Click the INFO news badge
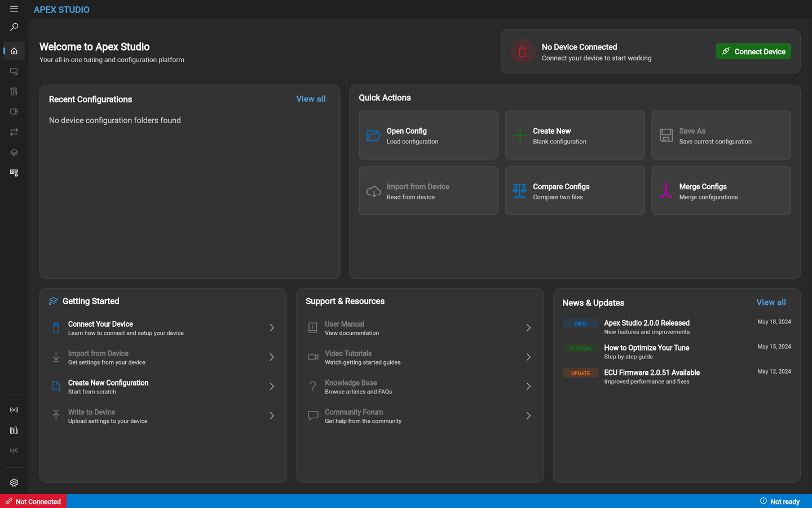The width and height of the screenshot is (812, 508). pos(580,323)
